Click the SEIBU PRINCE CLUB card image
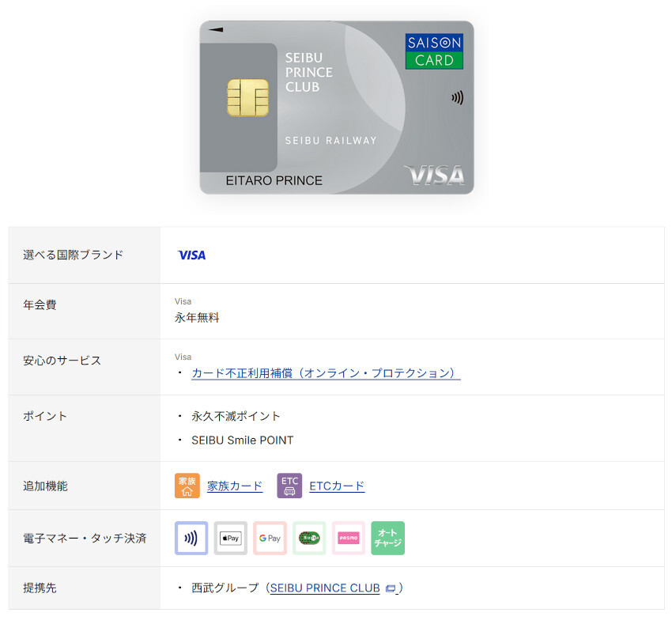This screenshot has height=620, width=672. click(x=337, y=108)
